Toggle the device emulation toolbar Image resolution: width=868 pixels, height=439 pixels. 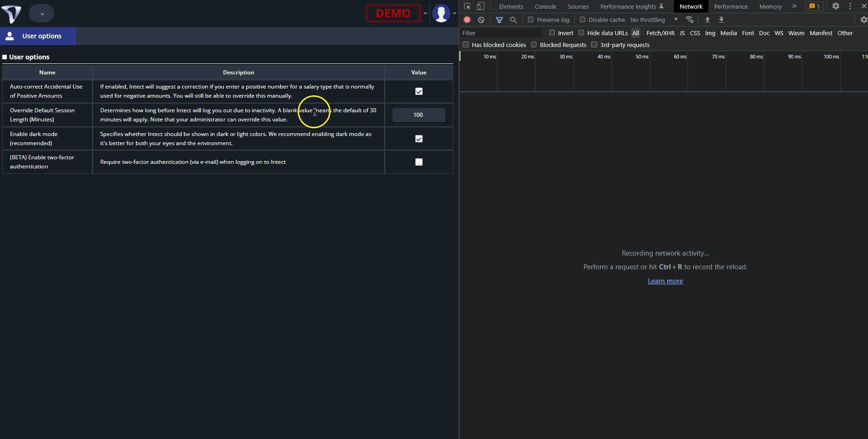click(480, 6)
